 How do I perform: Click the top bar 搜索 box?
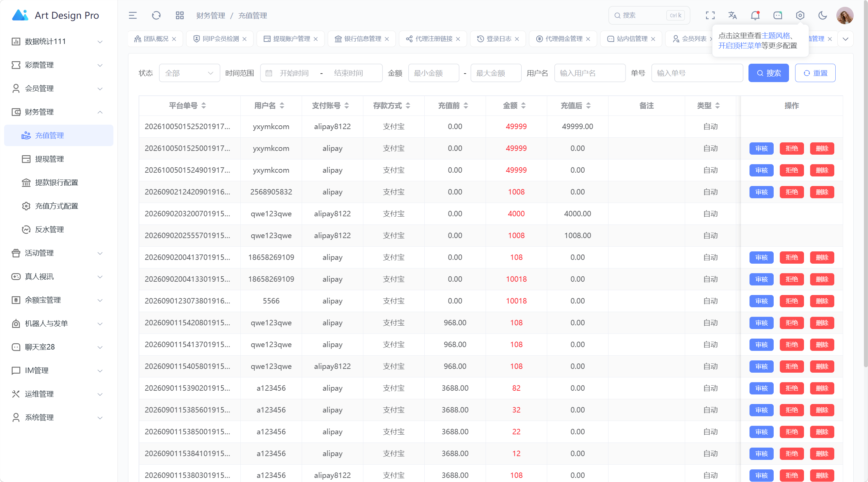[x=649, y=15]
